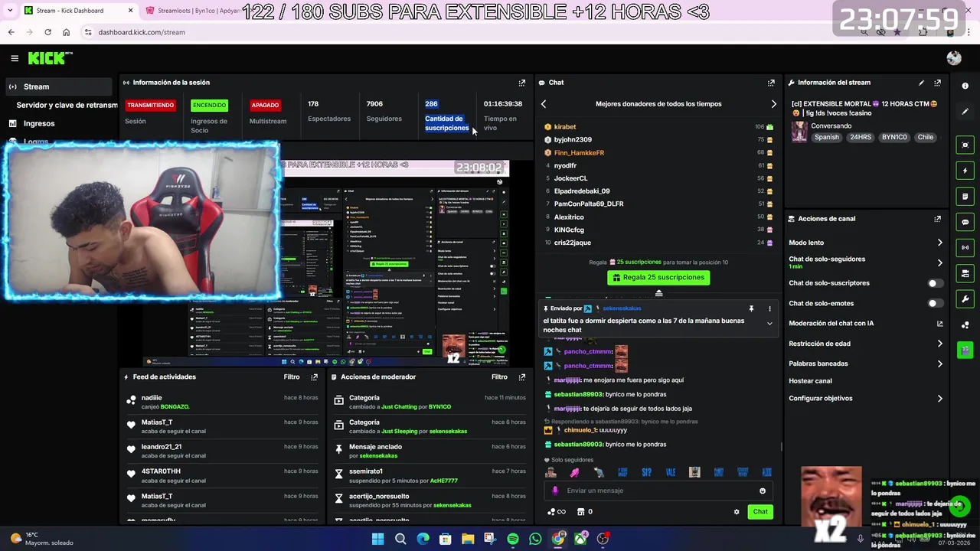Open OBS Studio from the taskbar
Image resolution: width=980 pixels, height=551 pixels.
pyautogui.click(x=603, y=539)
